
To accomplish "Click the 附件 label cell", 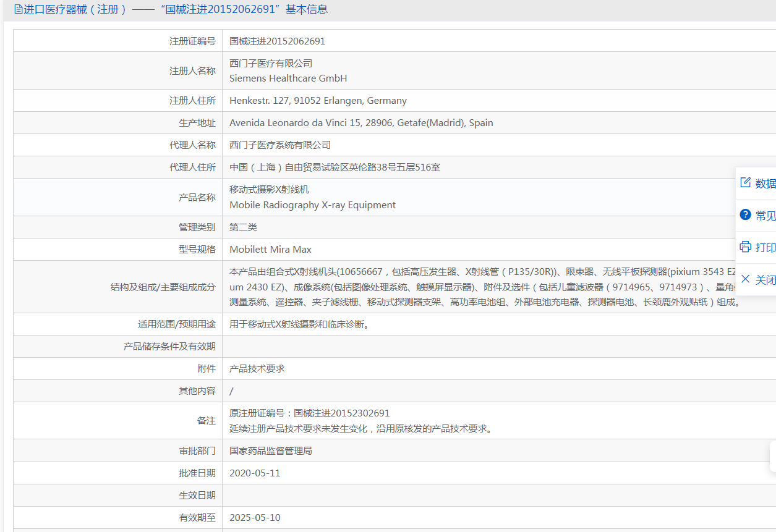I will pyautogui.click(x=118, y=369).
